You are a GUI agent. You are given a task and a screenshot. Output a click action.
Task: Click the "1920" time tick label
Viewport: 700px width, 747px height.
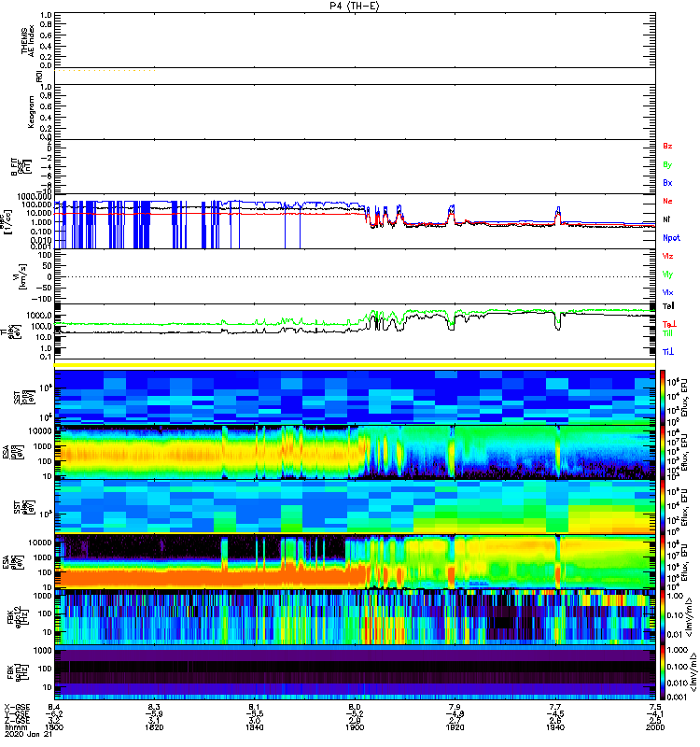(x=455, y=727)
